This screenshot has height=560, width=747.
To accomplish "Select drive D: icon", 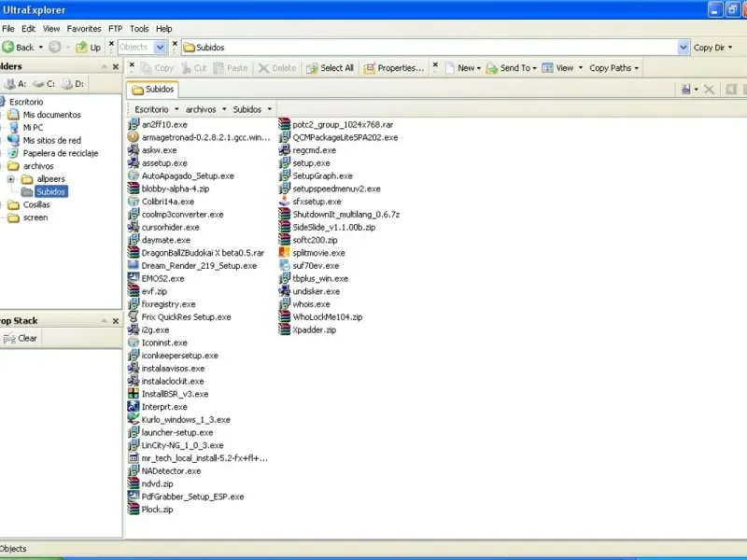I will tap(67, 84).
